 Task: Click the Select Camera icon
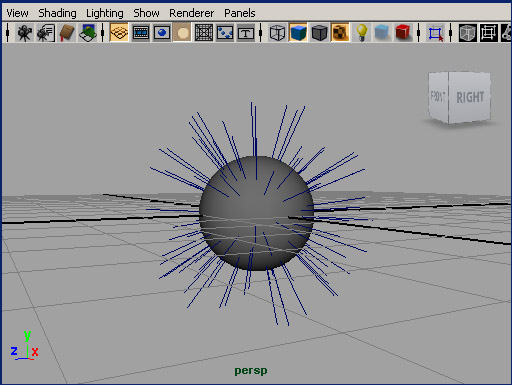pyautogui.click(x=24, y=33)
